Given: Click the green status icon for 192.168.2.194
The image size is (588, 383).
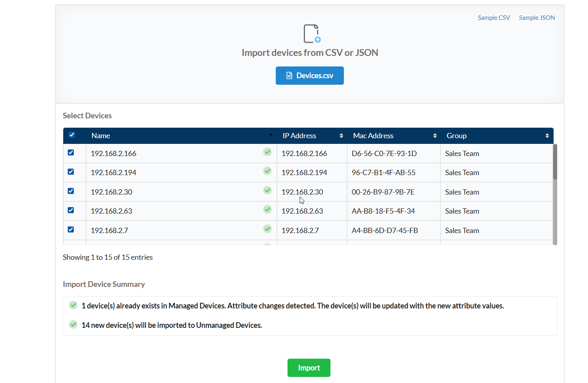Looking at the screenshot, I should (x=267, y=171).
